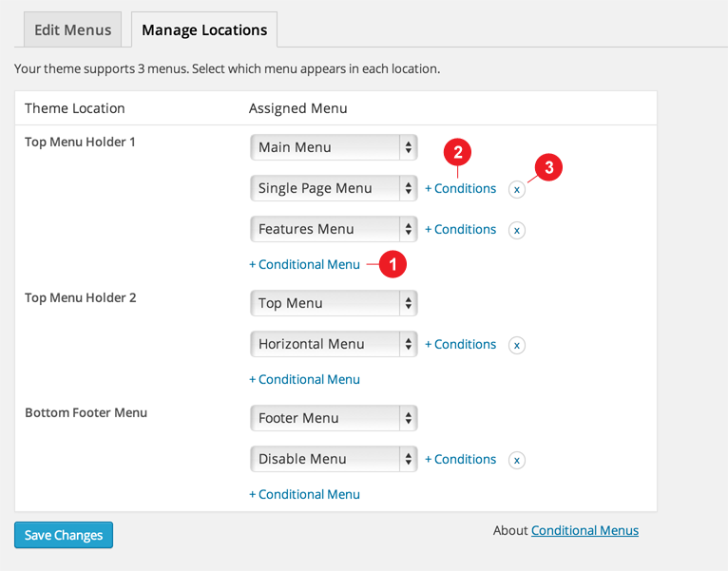Add Conditions for Features Menu
The height and width of the screenshot is (571, 728).
[461, 229]
